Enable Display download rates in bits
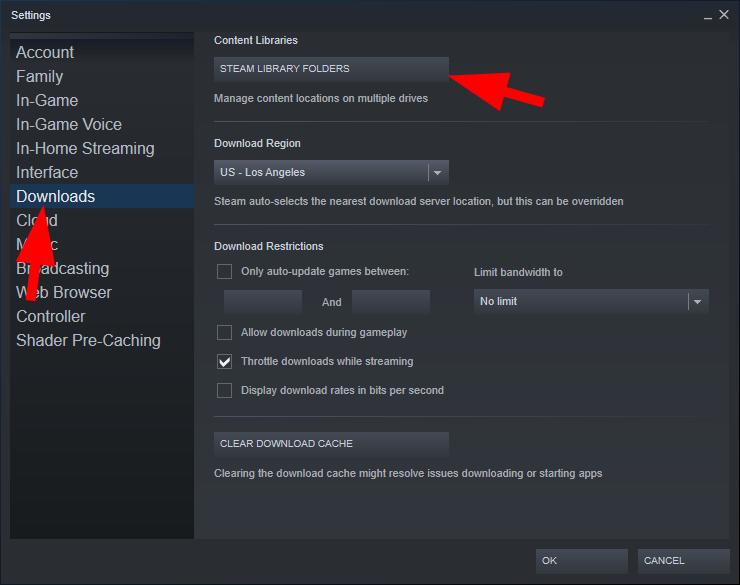740x585 pixels. point(225,391)
